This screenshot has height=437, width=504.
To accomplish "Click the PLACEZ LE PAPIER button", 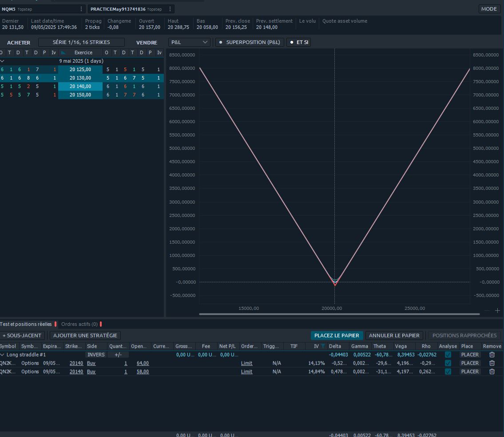I will [x=336, y=336].
